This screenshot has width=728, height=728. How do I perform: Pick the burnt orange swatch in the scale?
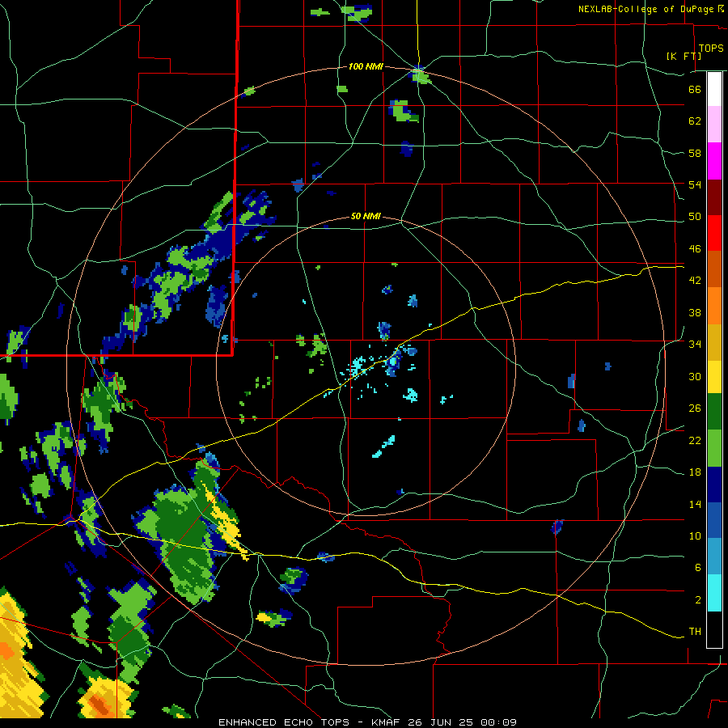click(x=714, y=269)
